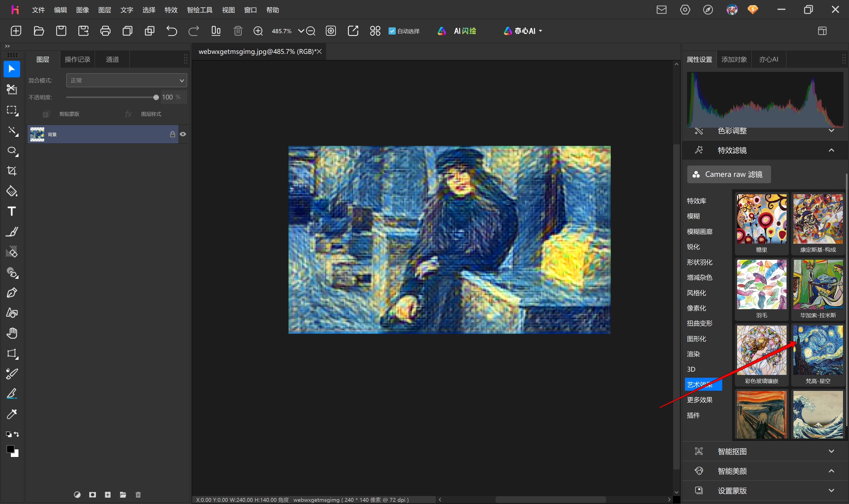Click the Print icon
Viewport: 849px width, 504px height.
(x=105, y=31)
